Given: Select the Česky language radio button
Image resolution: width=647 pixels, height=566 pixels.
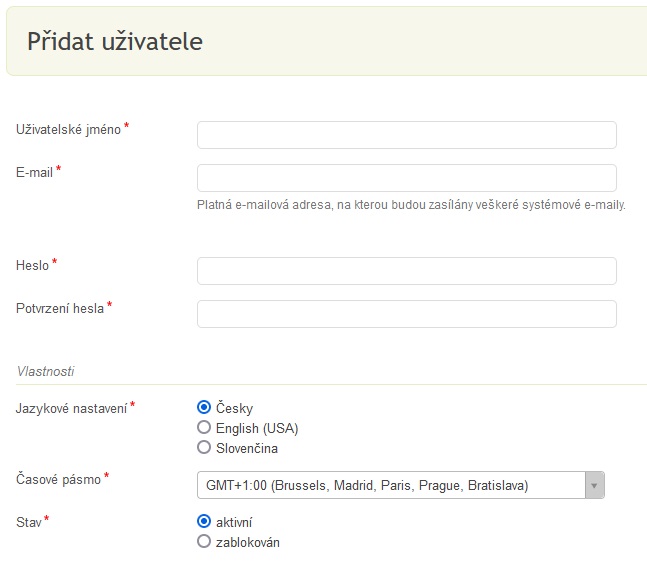Looking at the screenshot, I should pos(204,407).
